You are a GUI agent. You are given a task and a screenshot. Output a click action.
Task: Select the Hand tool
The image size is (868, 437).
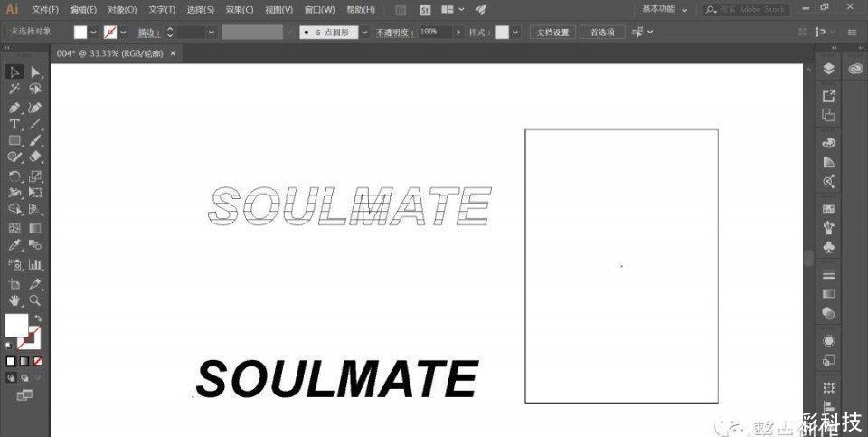14,299
